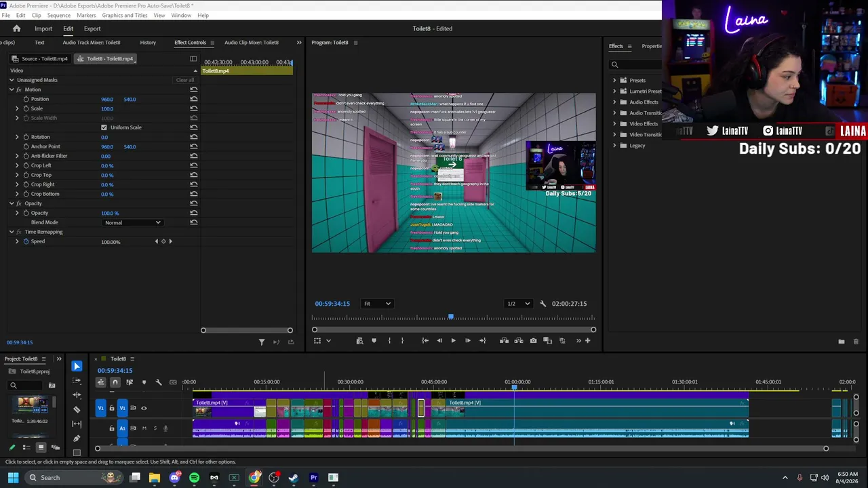Open the File menu

6,15
